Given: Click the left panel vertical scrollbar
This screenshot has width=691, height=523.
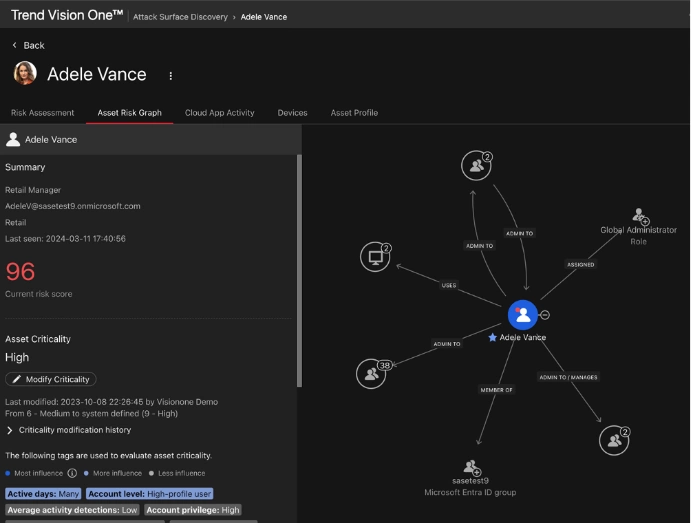Looking at the screenshot, I should coord(298,270).
